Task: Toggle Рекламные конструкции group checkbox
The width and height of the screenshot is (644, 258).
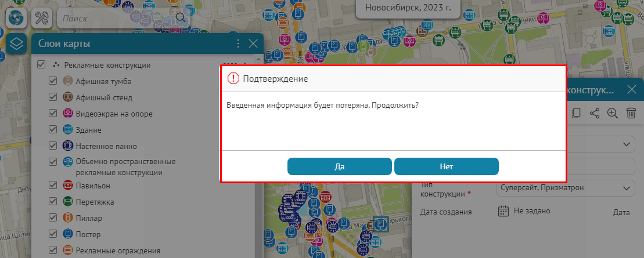Action: [x=41, y=65]
